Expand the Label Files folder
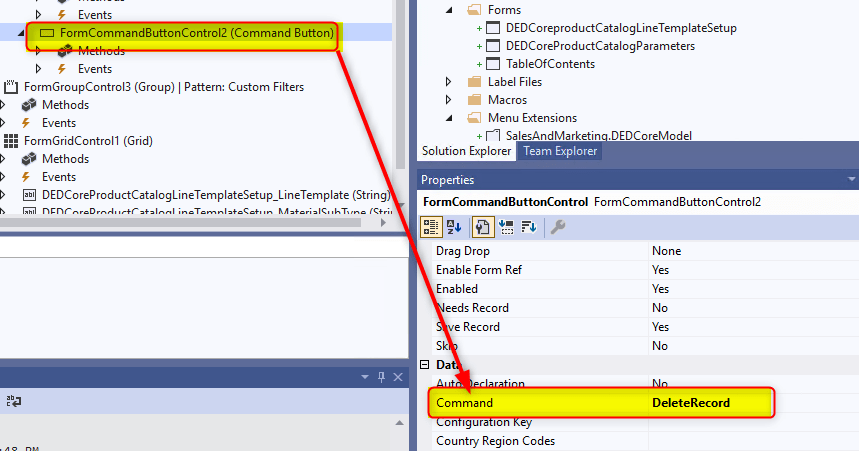Viewport: 859px width, 451px height. 448,82
